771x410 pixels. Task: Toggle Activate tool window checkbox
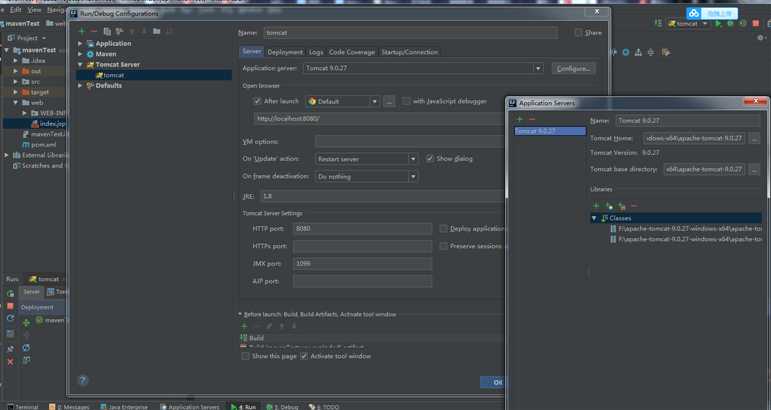pos(304,356)
